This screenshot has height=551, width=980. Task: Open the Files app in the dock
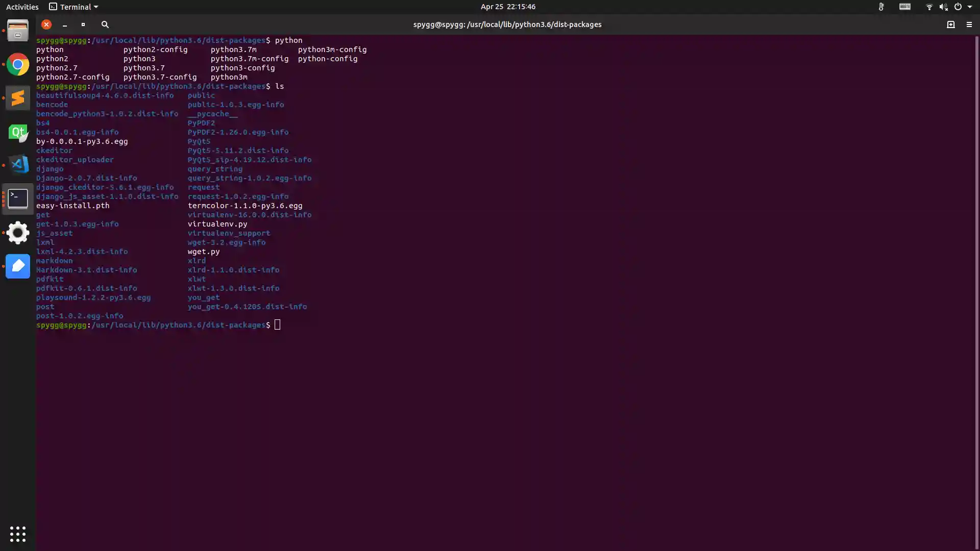tap(18, 31)
